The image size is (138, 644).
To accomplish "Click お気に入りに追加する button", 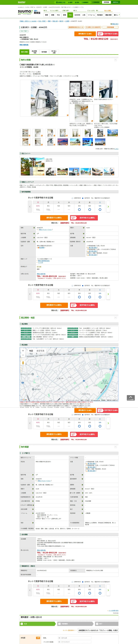I will [93, 27].
